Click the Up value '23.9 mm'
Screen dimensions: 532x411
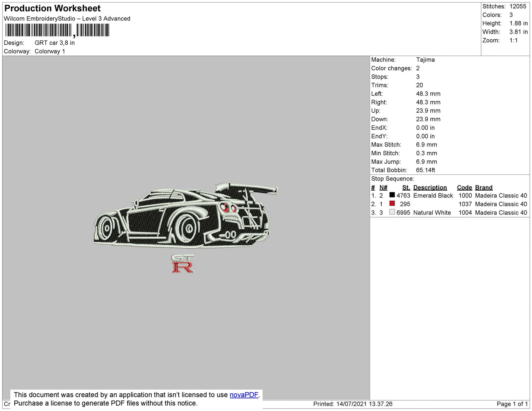point(428,111)
